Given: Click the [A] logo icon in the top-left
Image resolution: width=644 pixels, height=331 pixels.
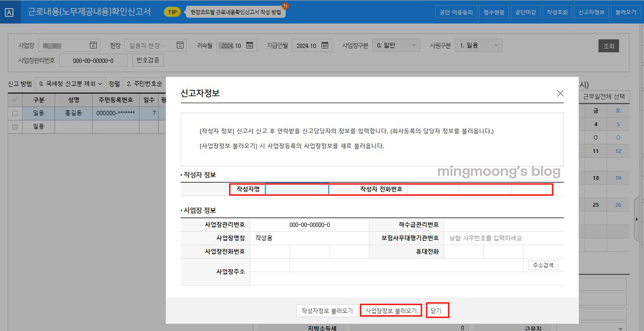Looking at the screenshot, I should click(x=10, y=12).
